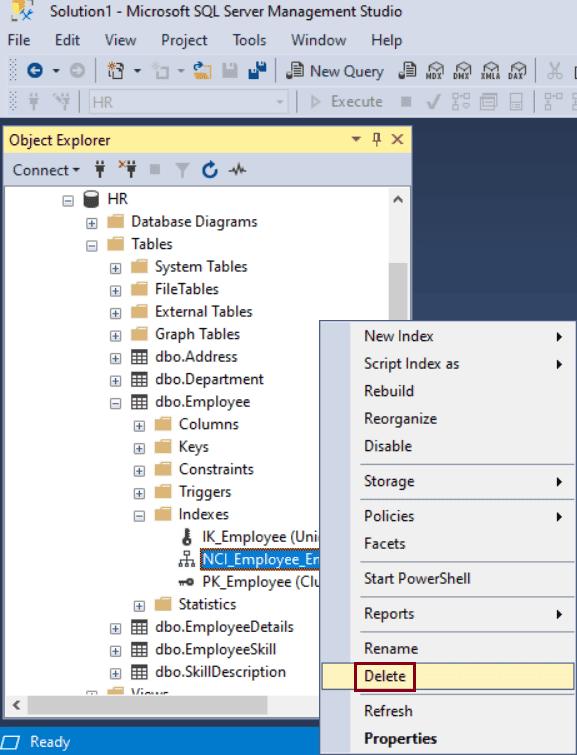The height and width of the screenshot is (755, 577).
Task: Click the Cut scissors icon
Action: click(x=554, y=71)
